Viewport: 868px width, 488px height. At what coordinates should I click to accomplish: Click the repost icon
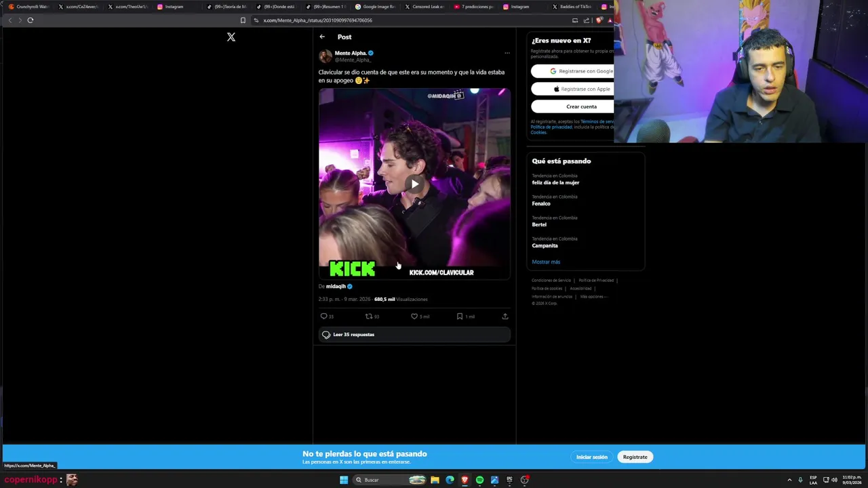coord(369,316)
